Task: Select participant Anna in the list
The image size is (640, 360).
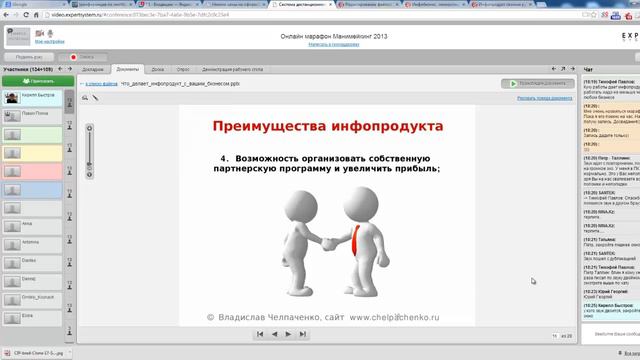Action: [x=32, y=227]
